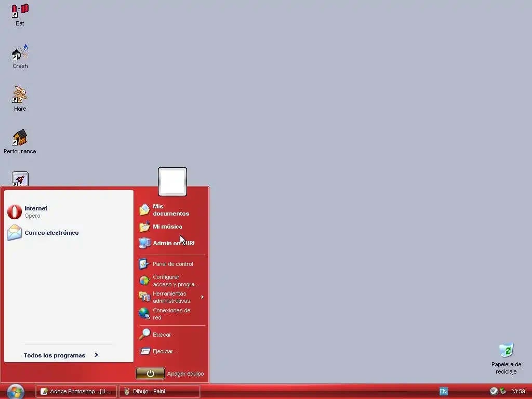Switch to Adobe Photoshop in the taskbar
Screen dimensions: 532x399
pos(76,391)
